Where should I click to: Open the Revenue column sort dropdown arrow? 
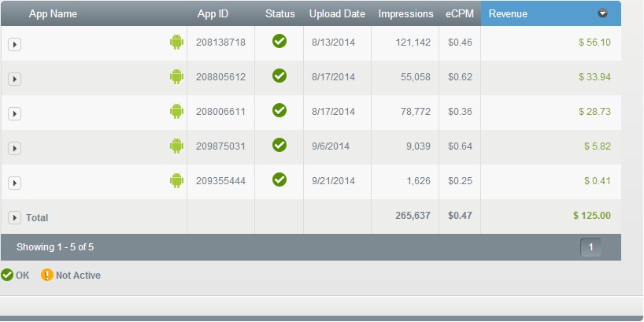pyautogui.click(x=602, y=13)
